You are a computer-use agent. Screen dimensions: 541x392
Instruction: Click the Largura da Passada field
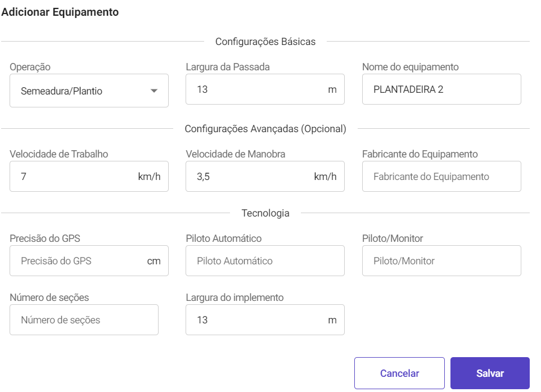pos(265,89)
